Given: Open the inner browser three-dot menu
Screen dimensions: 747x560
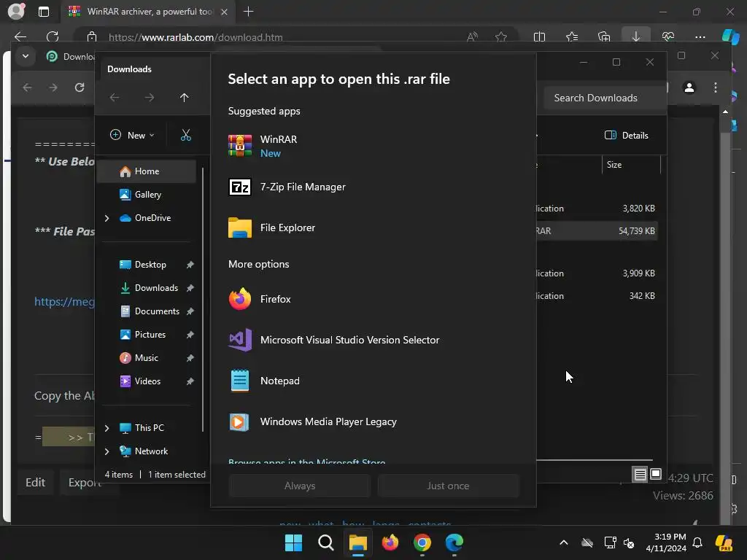Looking at the screenshot, I should click(715, 87).
